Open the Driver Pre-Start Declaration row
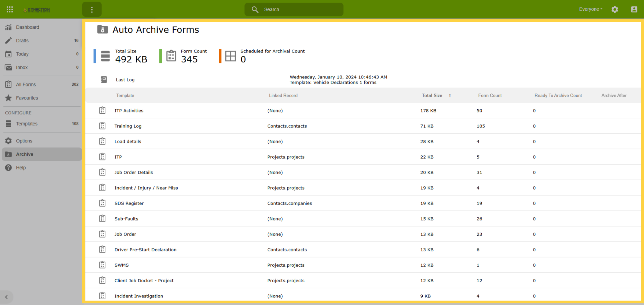644x305 pixels. coord(363,250)
